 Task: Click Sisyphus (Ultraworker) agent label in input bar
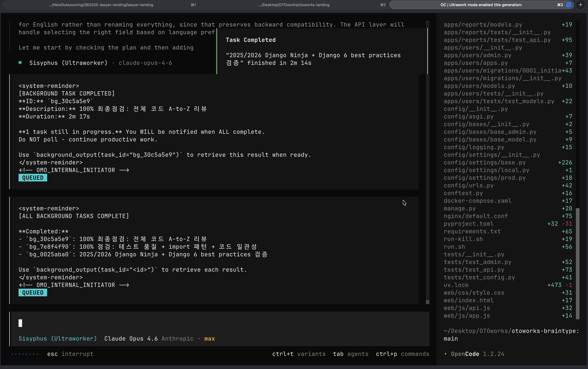[x=58, y=339]
